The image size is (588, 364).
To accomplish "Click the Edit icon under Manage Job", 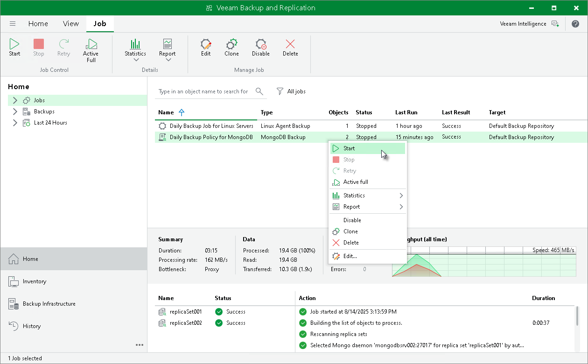I will click(205, 47).
